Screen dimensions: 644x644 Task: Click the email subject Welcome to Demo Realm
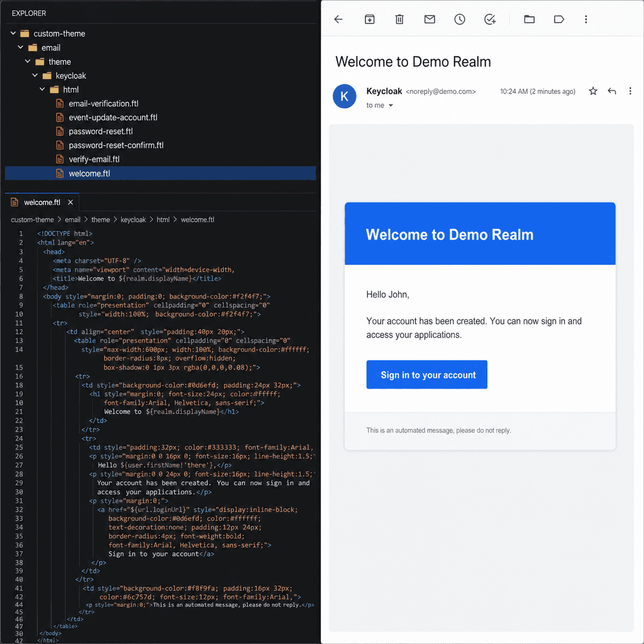click(x=413, y=62)
